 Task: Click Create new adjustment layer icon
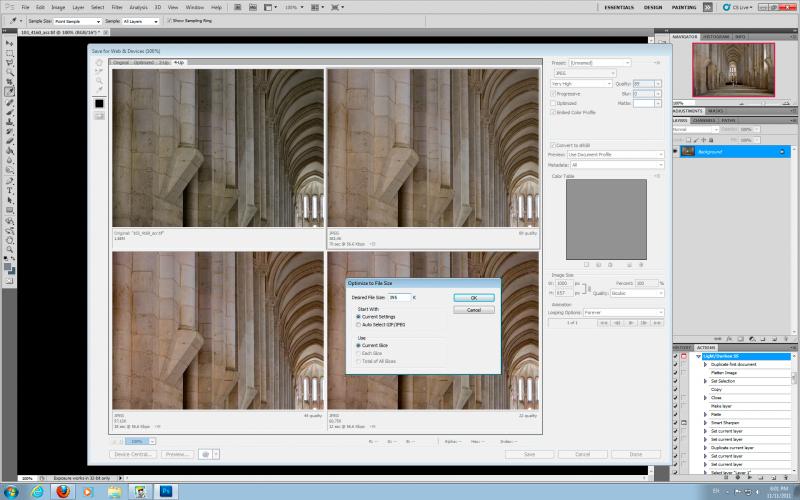pyautogui.click(x=752, y=339)
